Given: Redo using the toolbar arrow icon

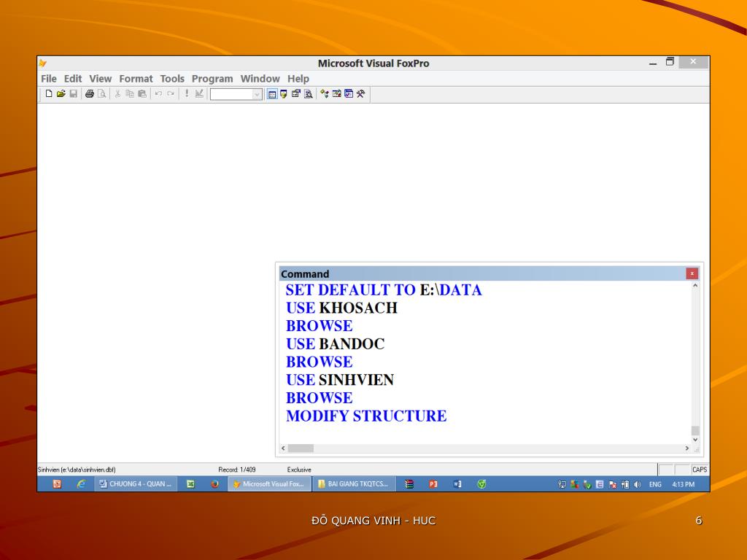Looking at the screenshot, I should coord(171,94).
